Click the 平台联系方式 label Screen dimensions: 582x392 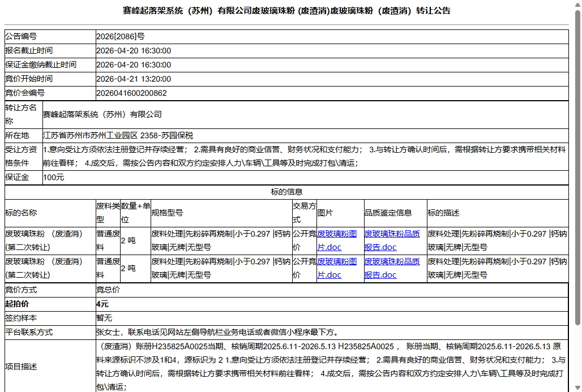[x=29, y=332]
